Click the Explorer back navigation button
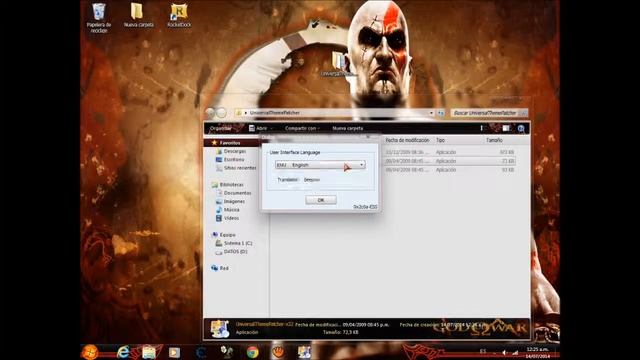This screenshot has width=640, height=360. point(210,113)
